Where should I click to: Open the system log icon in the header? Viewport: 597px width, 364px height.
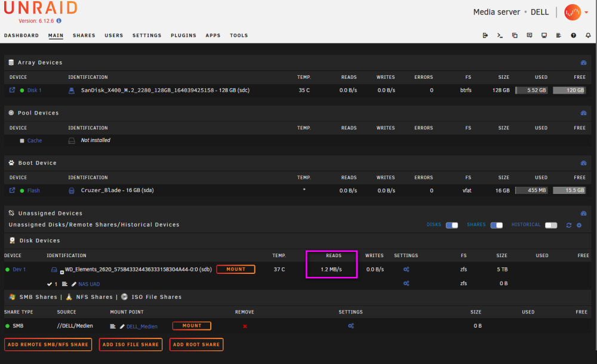[x=559, y=35]
